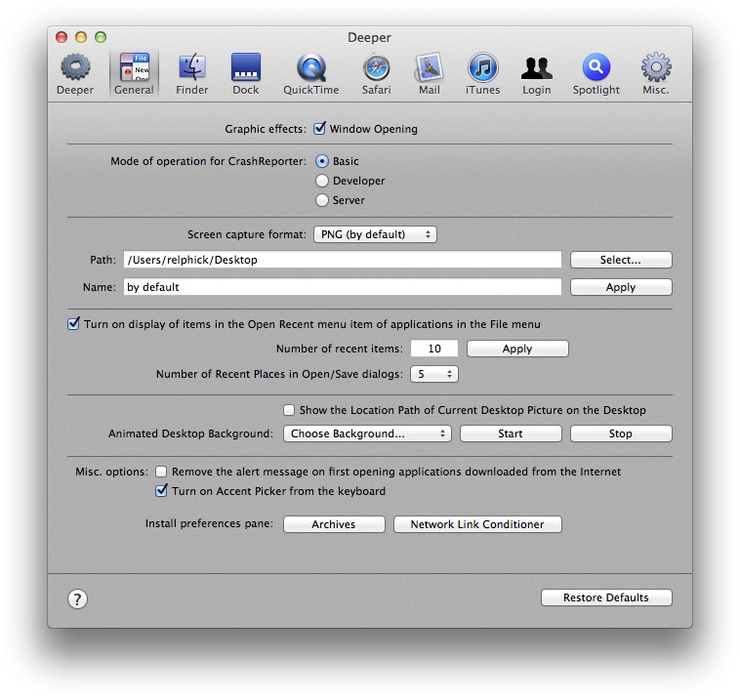Screen dimensions: 740x700
Task: Select the General toolbar icon
Action: click(134, 74)
